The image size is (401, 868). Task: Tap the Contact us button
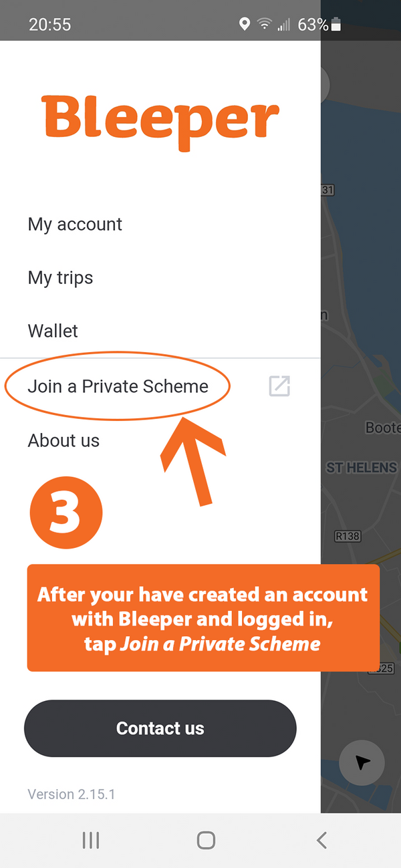(x=160, y=728)
